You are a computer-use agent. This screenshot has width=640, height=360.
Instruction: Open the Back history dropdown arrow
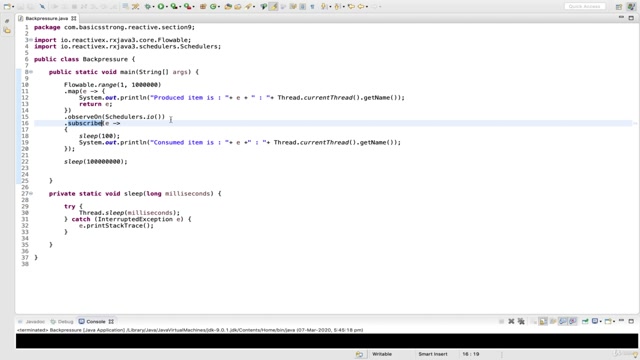coord(367,7)
